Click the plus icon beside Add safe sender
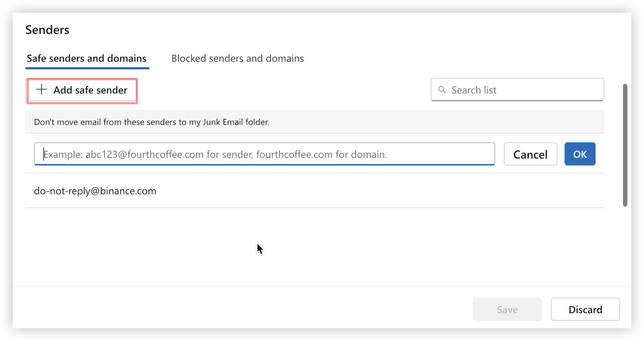Viewport: 644px width, 341px height. click(x=41, y=90)
